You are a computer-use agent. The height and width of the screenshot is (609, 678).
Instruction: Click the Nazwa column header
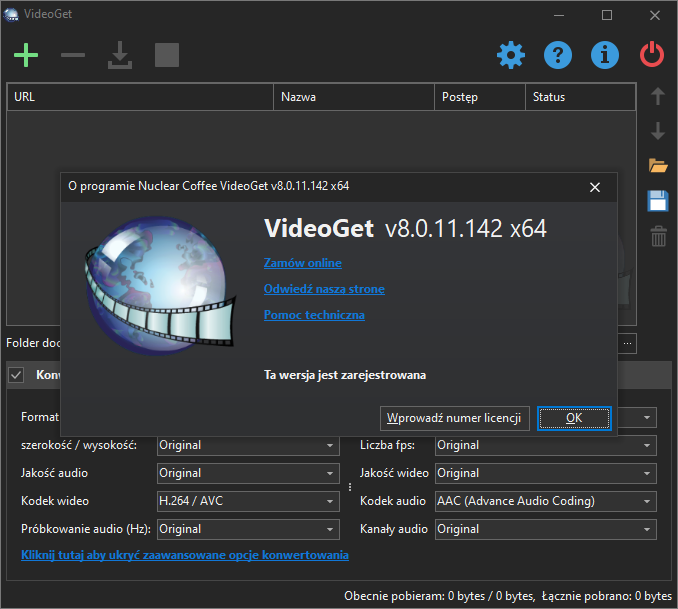(x=354, y=97)
